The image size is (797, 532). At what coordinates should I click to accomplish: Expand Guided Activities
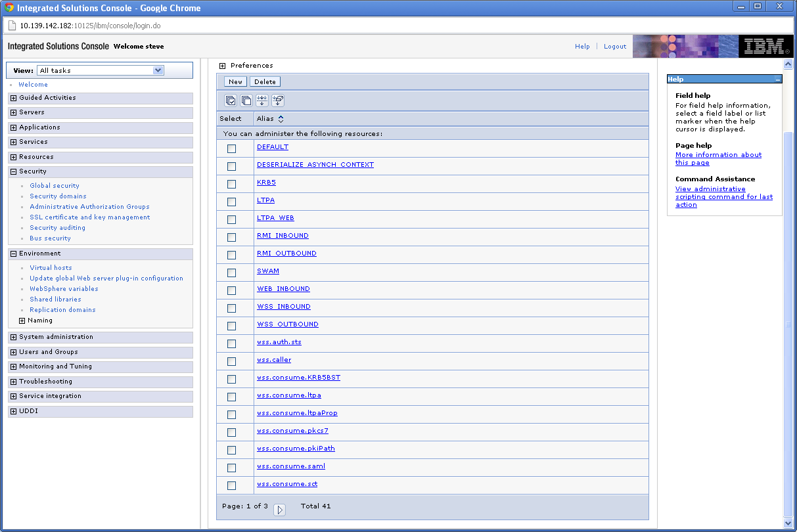point(13,98)
